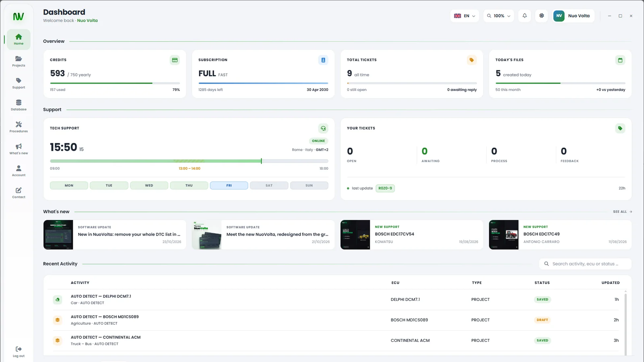Screen dimensions: 644x362
Task: Click the SEE ALL link
Action: click(x=622, y=212)
